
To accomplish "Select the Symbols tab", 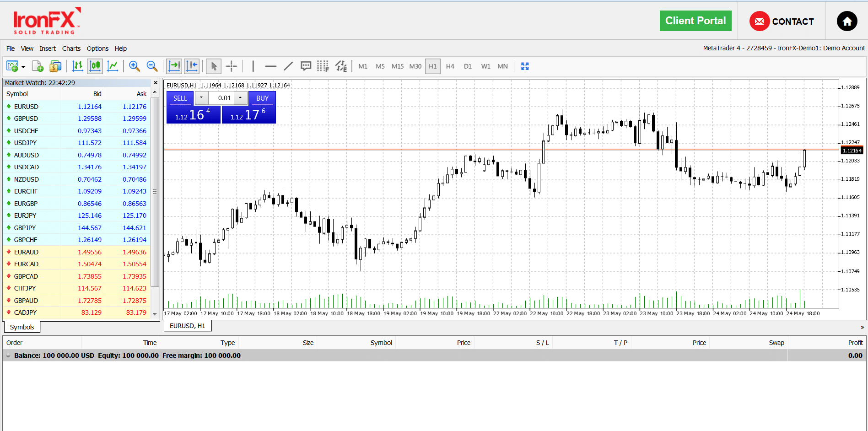I will 22,327.
